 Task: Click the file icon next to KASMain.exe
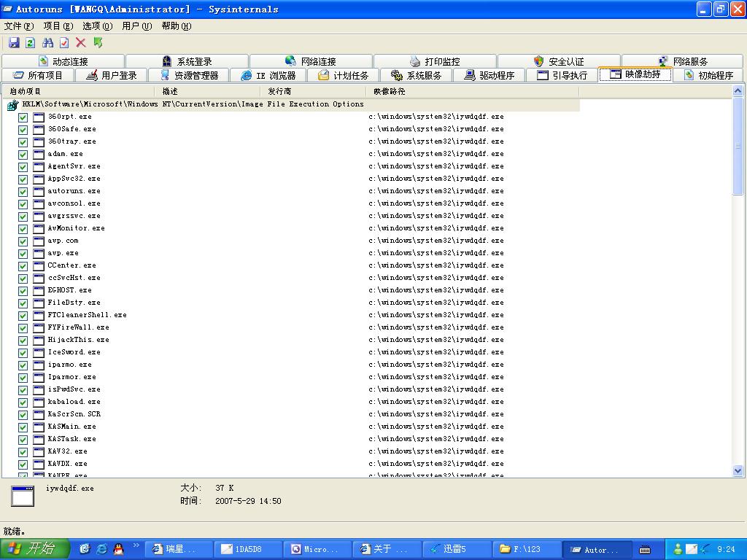pos(39,427)
